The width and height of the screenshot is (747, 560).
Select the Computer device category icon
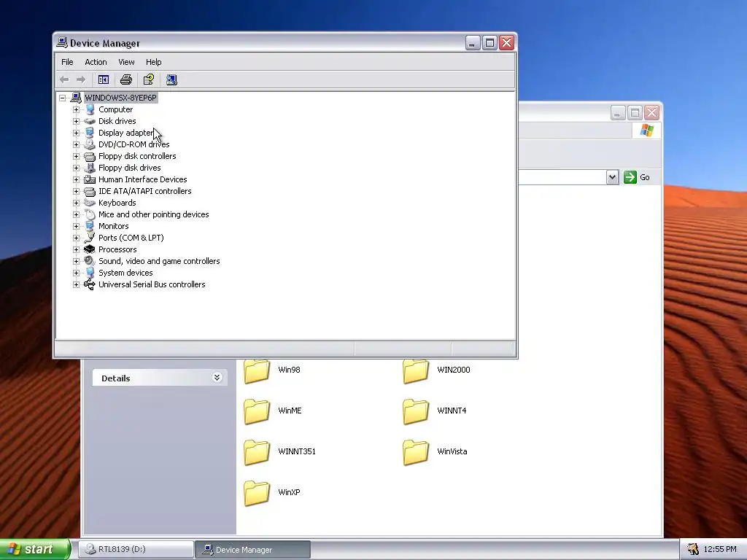tap(90, 109)
